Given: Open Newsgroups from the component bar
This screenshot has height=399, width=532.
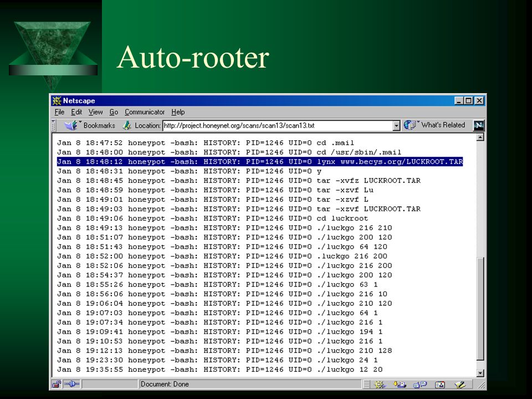Looking at the screenshot, I should [420, 385].
